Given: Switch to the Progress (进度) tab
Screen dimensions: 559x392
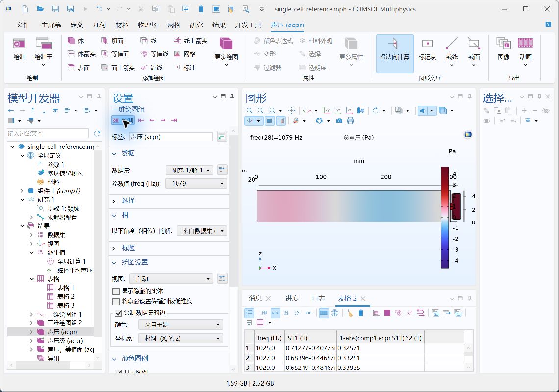Looking at the screenshot, I should point(292,298).
